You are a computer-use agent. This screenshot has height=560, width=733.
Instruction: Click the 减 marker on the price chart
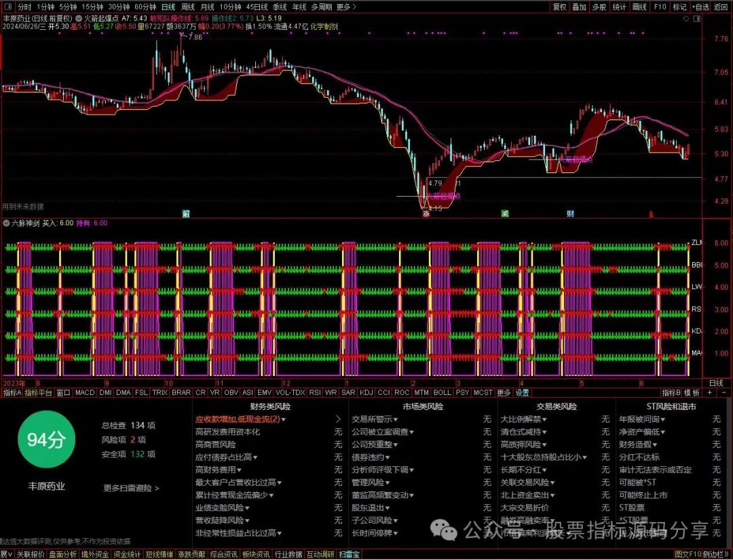pyautogui.click(x=505, y=214)
